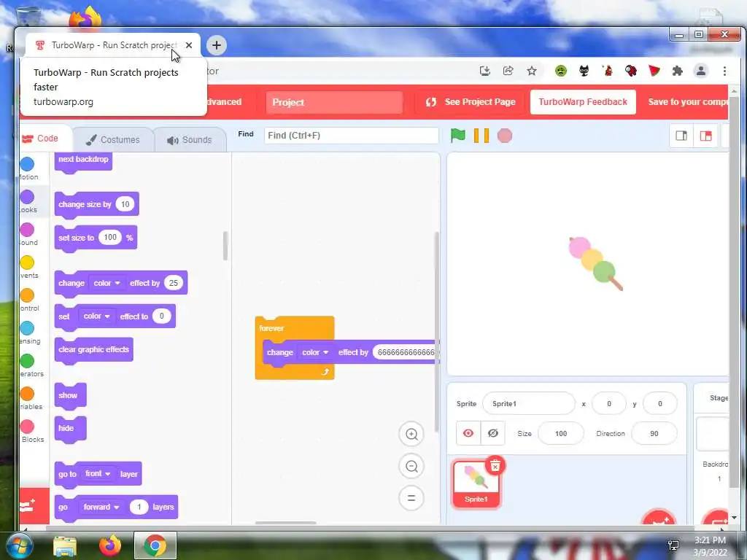Click the clear graphic effects block
The width and height of the screenshot is (747, 560).
click(x=94, y=349)
